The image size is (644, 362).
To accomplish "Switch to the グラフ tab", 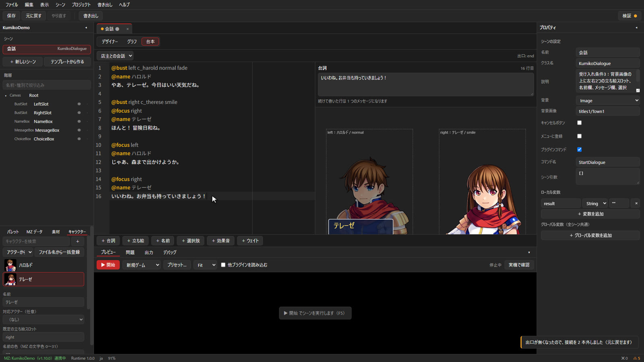I will [132, 42].
